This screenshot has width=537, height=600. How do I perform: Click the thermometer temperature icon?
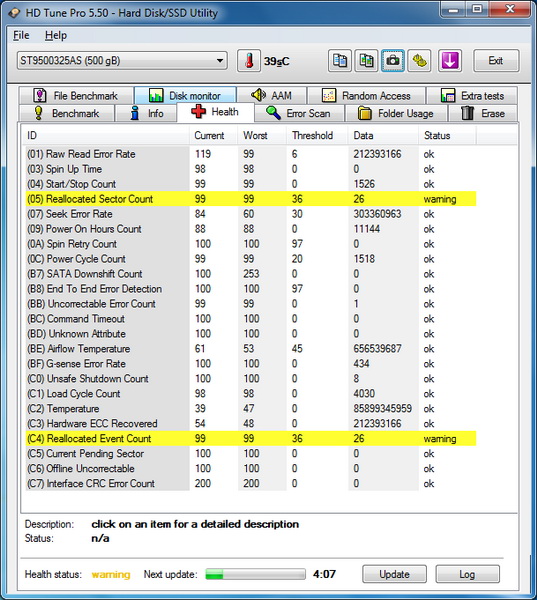(x=249, y=60)
